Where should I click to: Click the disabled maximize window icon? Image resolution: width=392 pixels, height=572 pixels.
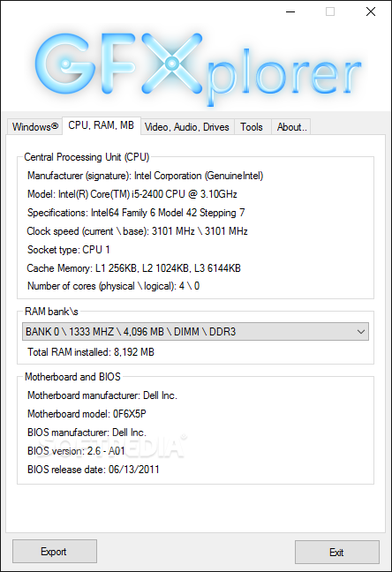tap(330, 11)
